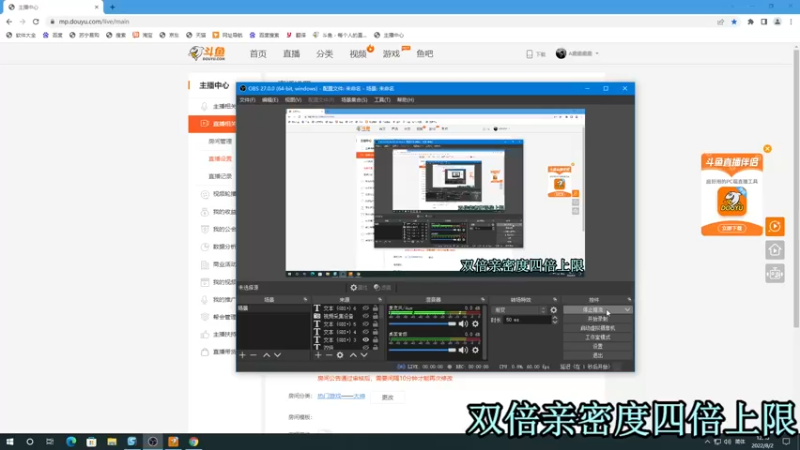
Task: Click the home icon on the page's right edge
Action: click(774, 250)
